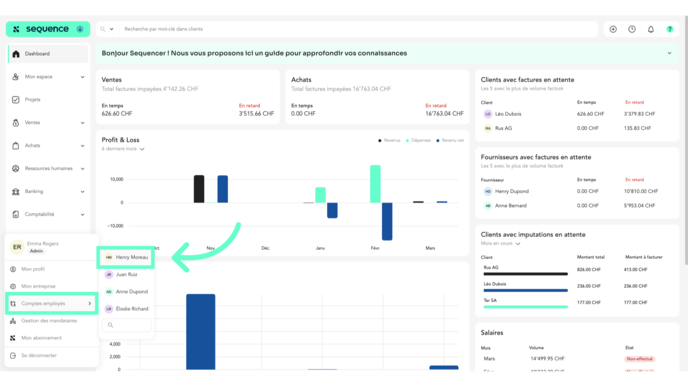Click the Se déconnecter logout icon
Image resolution: width=688 pixels, height=387 pixels.
[x=13, y=355]
